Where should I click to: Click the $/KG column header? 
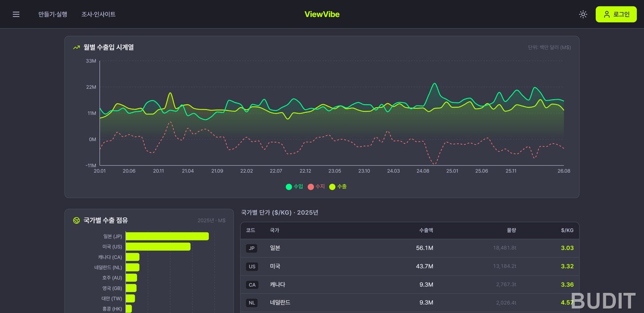(x=567, y=230)
